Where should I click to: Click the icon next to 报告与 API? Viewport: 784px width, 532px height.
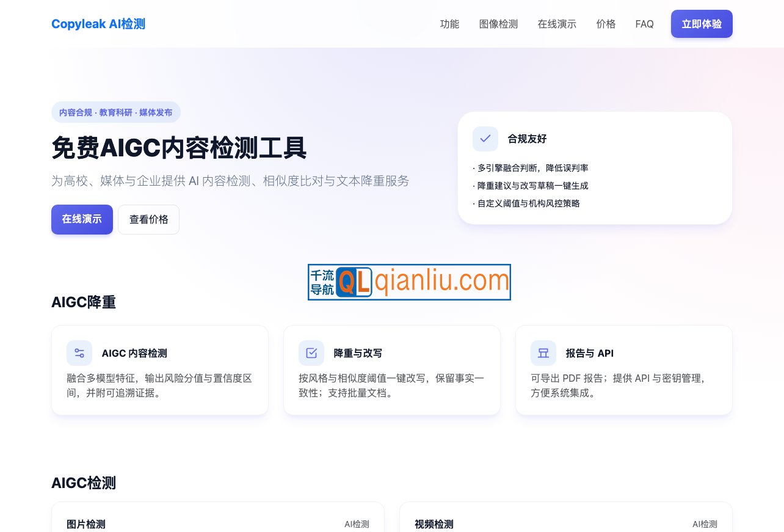543,353
